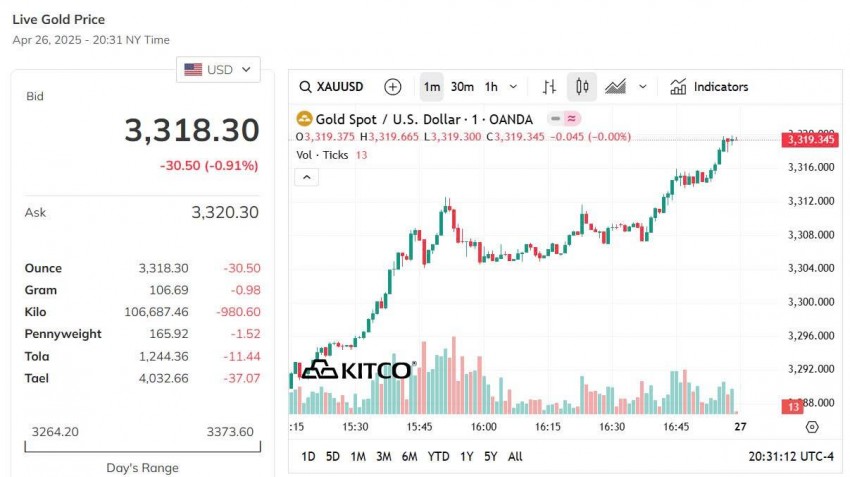Add a symbol to compare with plus icon

pyautogui.click(x=393, y=87)
